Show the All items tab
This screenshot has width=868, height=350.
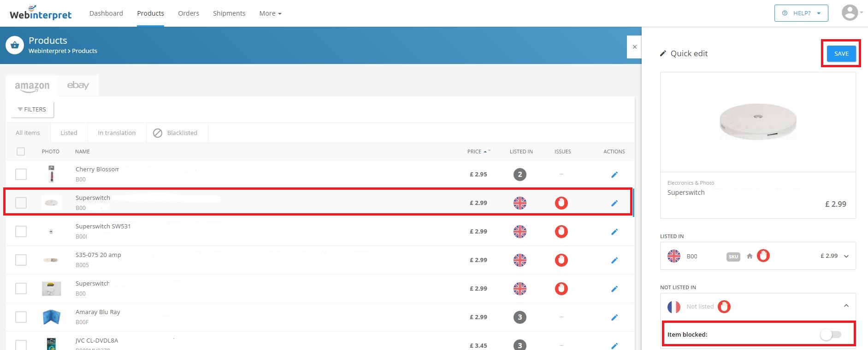coord(28,133)
